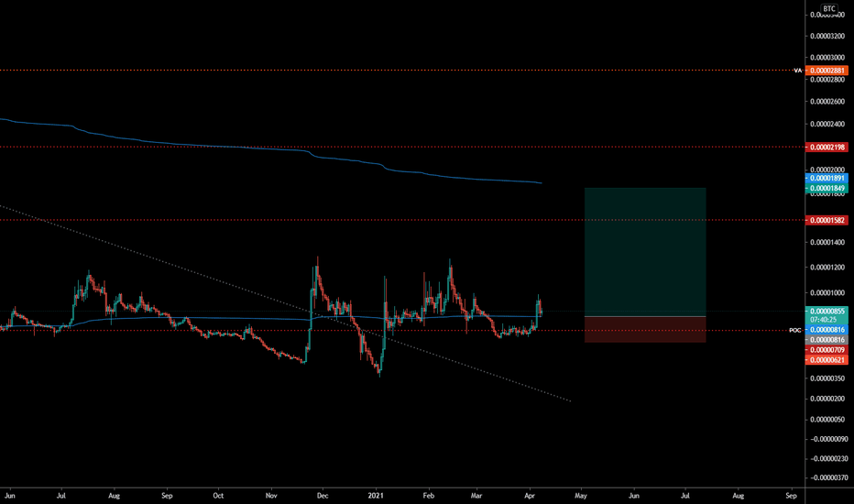
Task: Select the blue POC 0.00000816 price label
Action: (x=827, y=330)
